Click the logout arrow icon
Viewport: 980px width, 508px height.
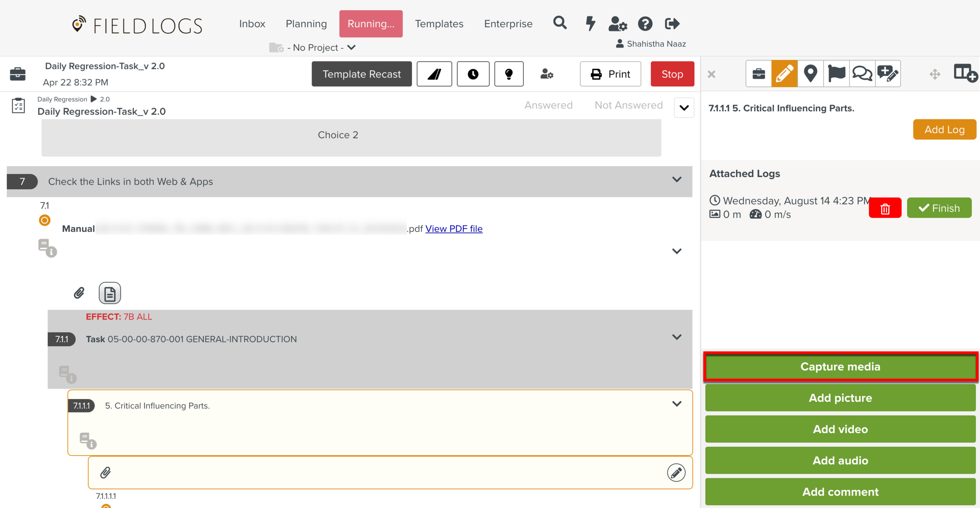(x=672, y=24)
